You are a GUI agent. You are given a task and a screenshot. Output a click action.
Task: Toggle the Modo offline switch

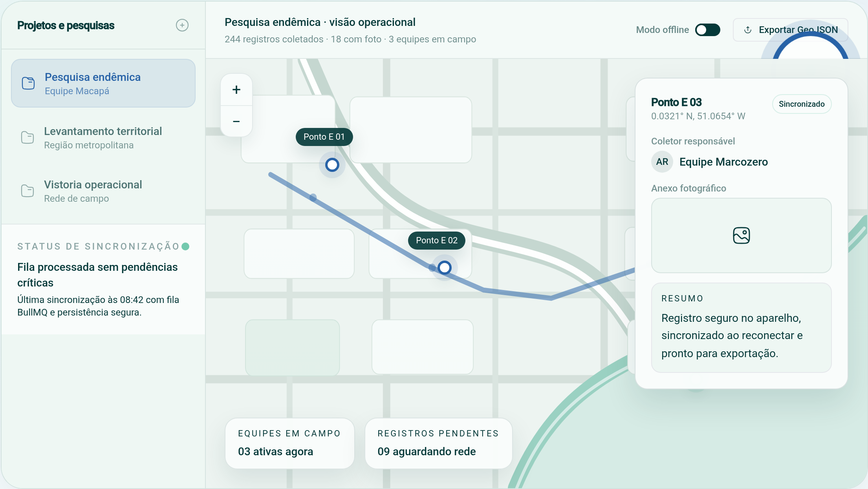coord(707,30)
